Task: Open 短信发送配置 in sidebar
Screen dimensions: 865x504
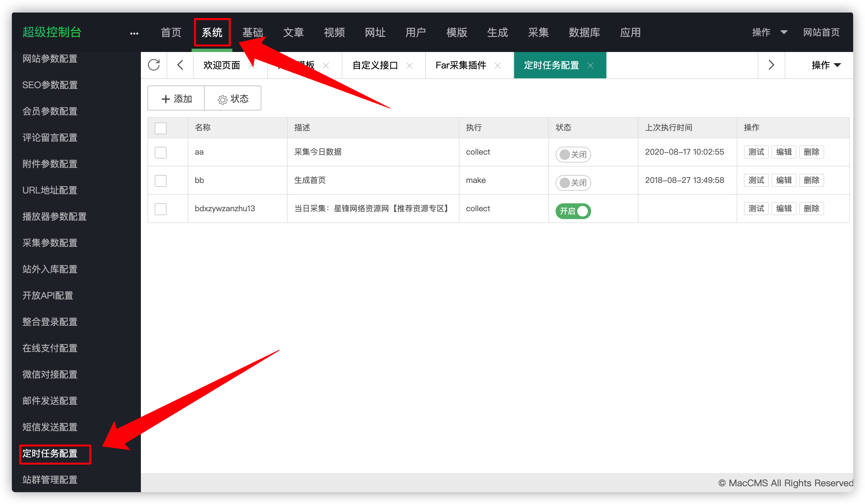Action: coord(50,427)
